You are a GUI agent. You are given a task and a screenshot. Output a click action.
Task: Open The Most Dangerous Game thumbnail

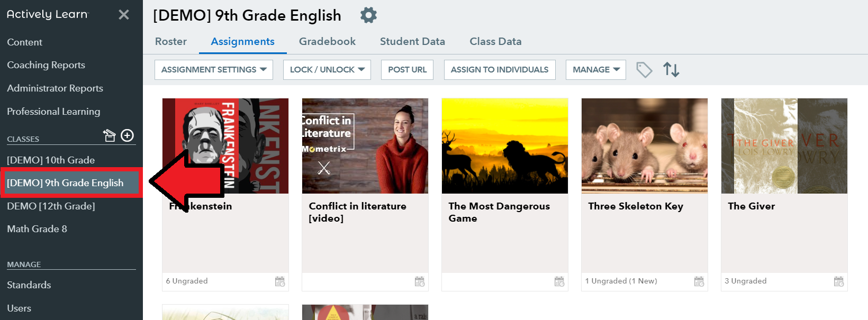505,146
